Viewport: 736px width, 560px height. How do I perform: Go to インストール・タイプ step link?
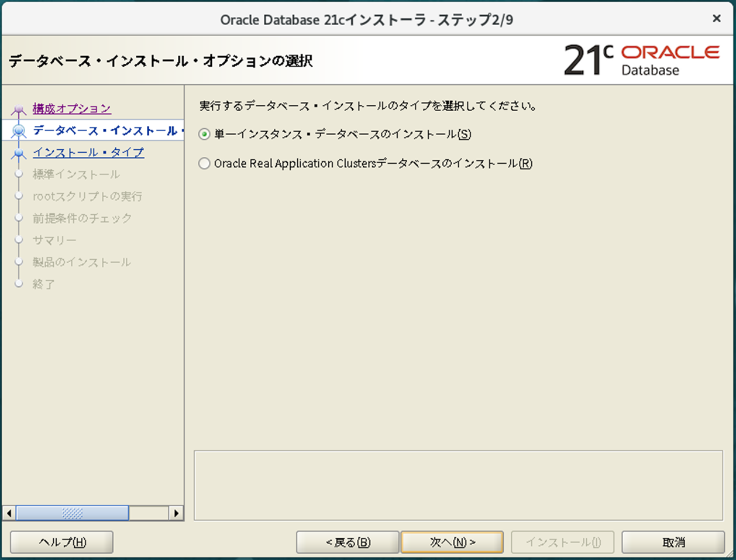coord(88,153)
